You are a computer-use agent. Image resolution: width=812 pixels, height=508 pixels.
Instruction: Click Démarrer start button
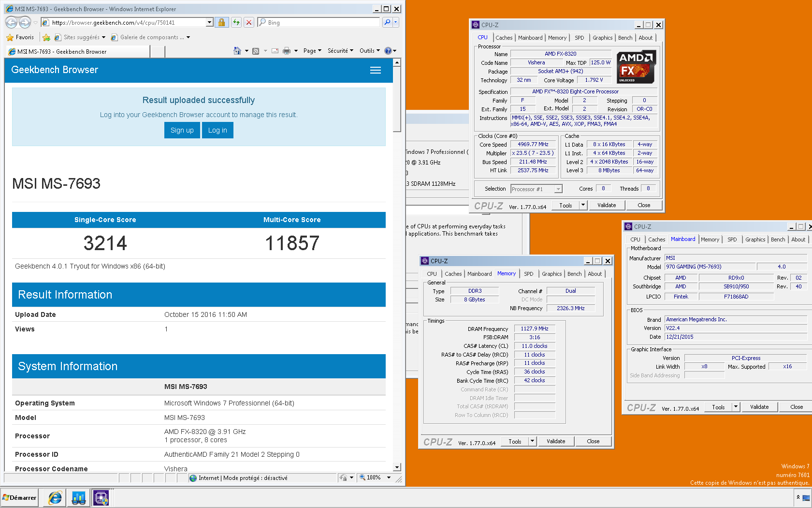pyautogui.click(x=19, y=497)
